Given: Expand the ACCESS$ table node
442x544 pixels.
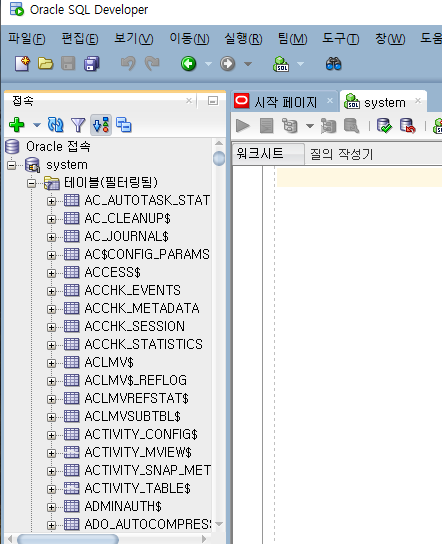Looking at the screenshot, I should 51,273.
